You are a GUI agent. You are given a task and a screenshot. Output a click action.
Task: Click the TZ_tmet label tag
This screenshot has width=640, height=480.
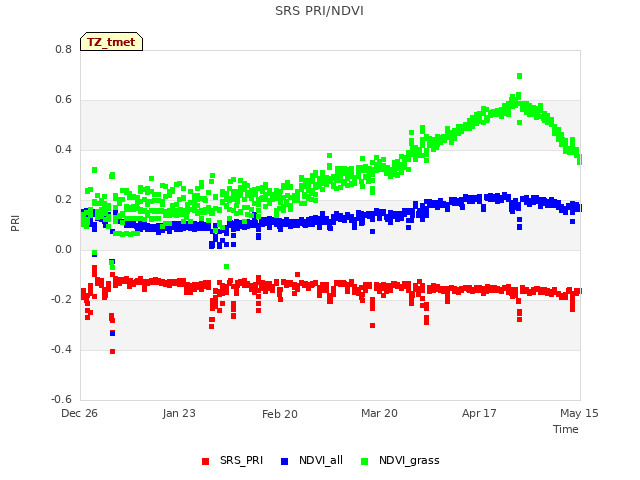click(x=111, y=42)
